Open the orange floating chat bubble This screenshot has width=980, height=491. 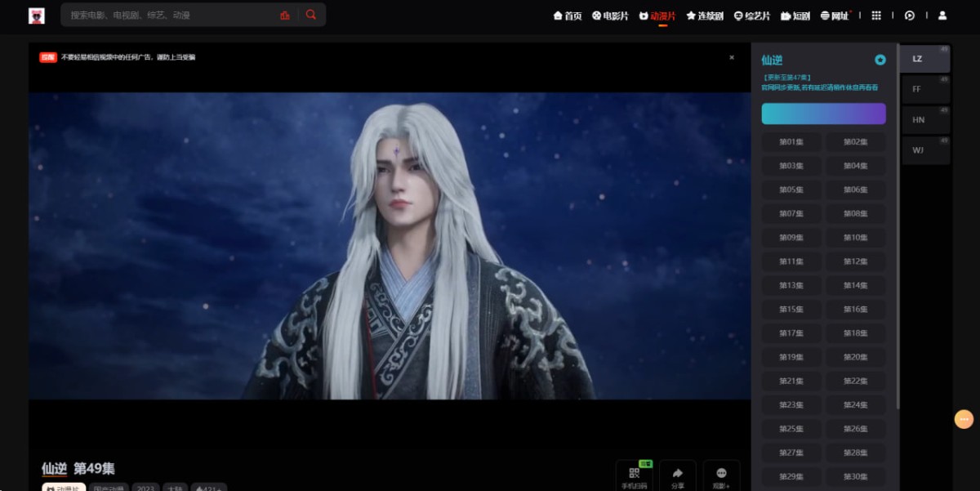pos(964,419)
